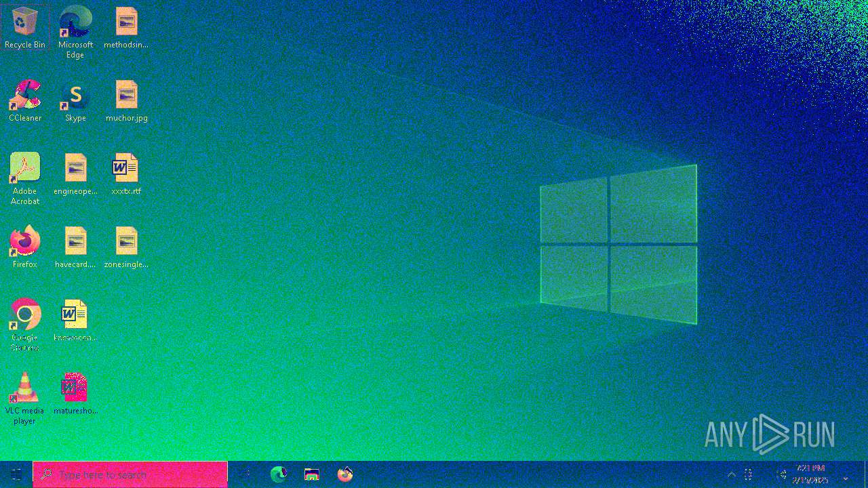Select the VLC media player shortcut
This screenshot has width=868, height=488.
(x=25, y=398)
